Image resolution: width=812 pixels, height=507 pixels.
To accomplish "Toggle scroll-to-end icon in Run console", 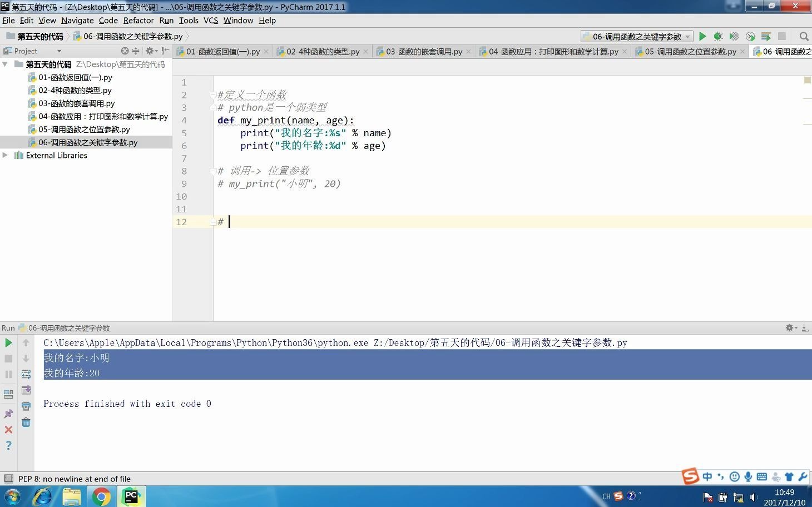I will pos(26,390).
